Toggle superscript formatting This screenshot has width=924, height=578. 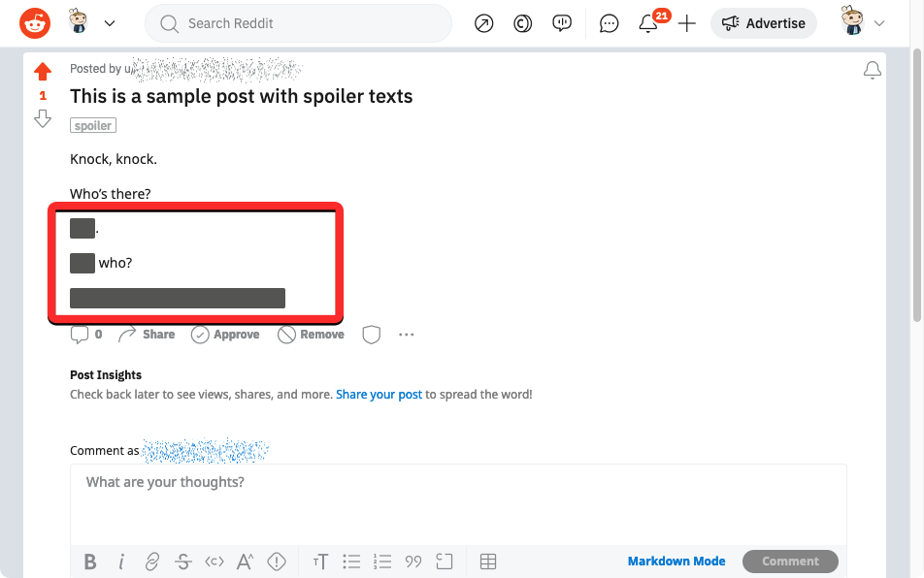[x=246, y=562]
